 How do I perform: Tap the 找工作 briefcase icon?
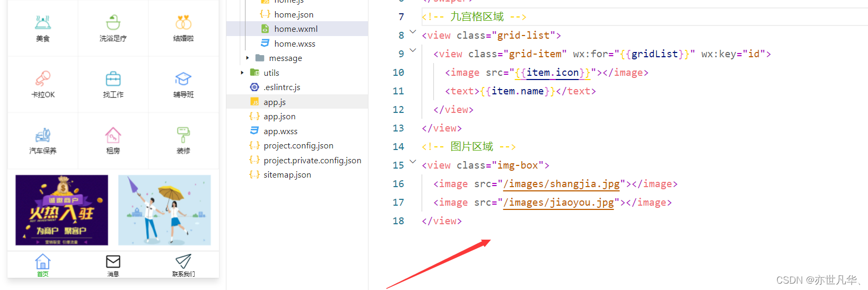[x=113, y=78]
